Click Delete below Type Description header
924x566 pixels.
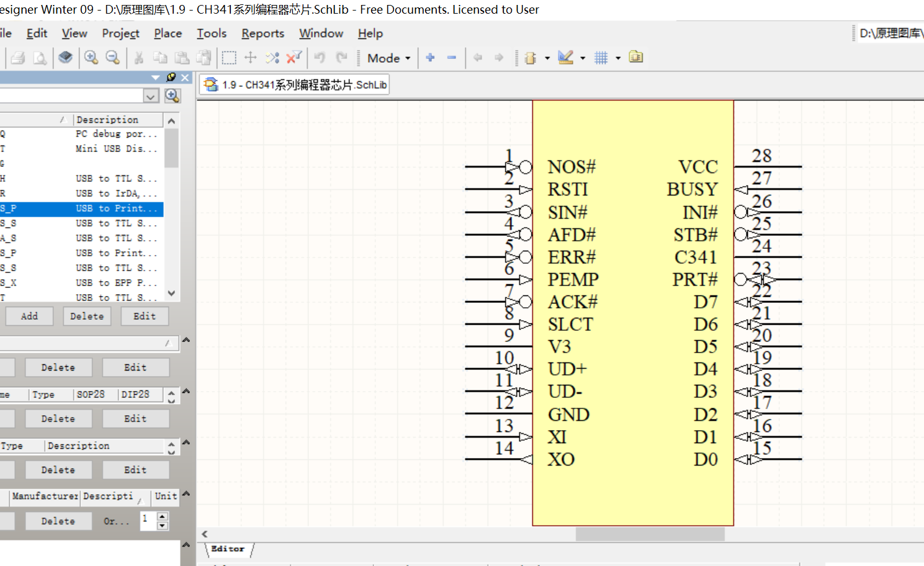[58, 470]
